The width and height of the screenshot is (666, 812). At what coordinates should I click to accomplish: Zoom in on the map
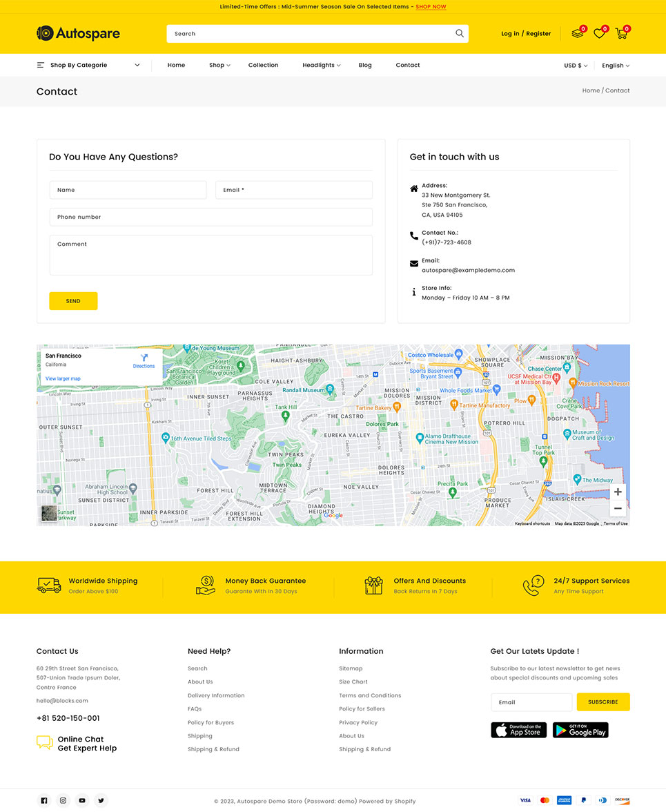[x=618, y=492]
